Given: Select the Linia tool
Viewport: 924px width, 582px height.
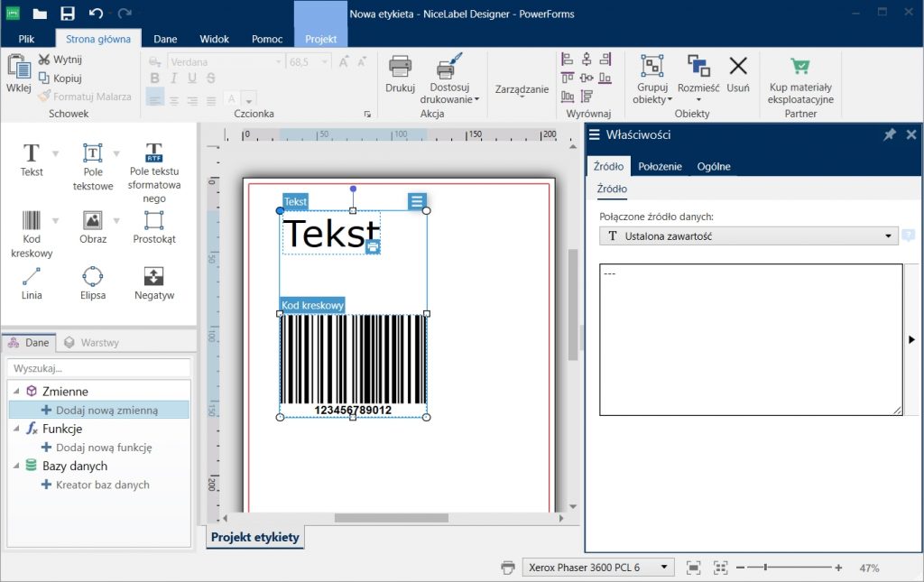Looking at the screenshot, I should coord(32,283).
